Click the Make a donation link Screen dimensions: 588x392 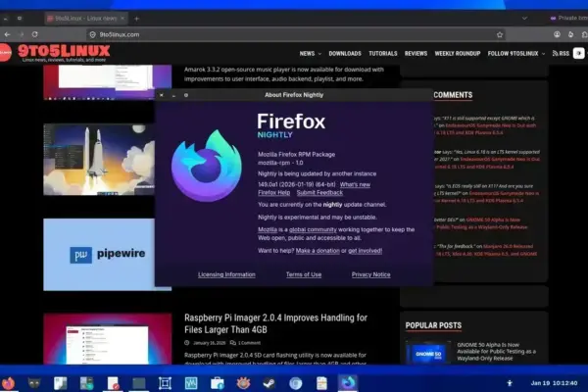click(318, 251)
